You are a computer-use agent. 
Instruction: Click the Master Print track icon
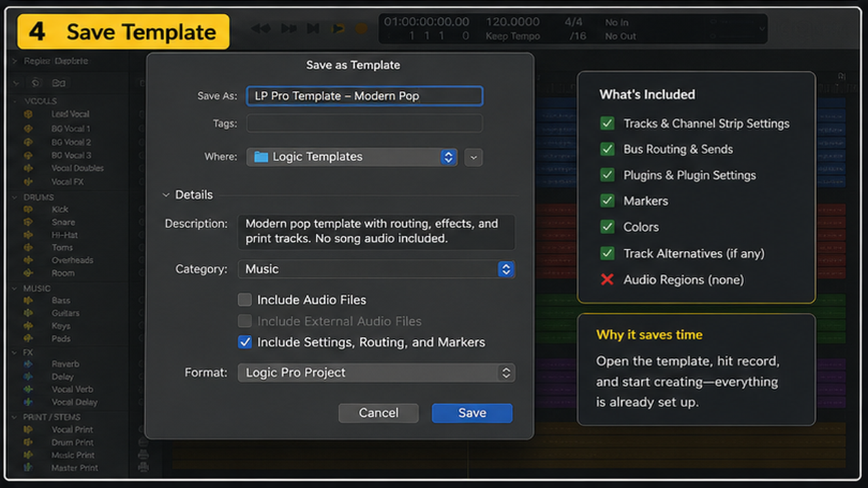pyautogui.click(x=28, y=468)
